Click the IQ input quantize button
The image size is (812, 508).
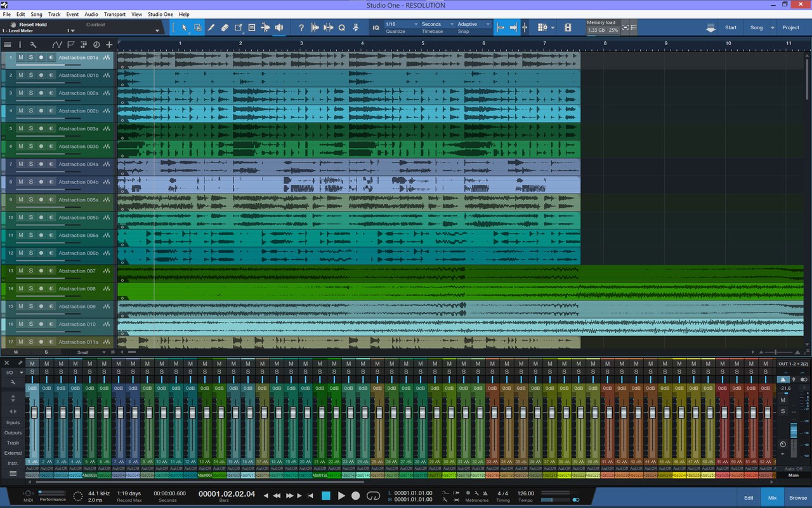tap(376, 27)
